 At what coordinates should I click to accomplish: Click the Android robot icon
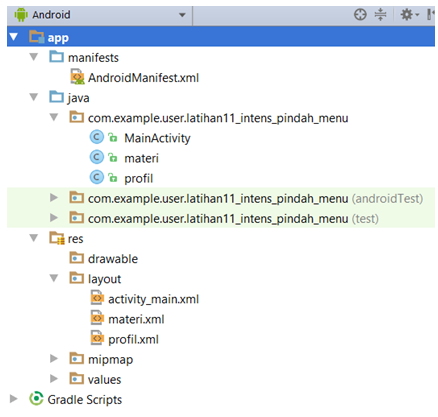tap(21, 15)
